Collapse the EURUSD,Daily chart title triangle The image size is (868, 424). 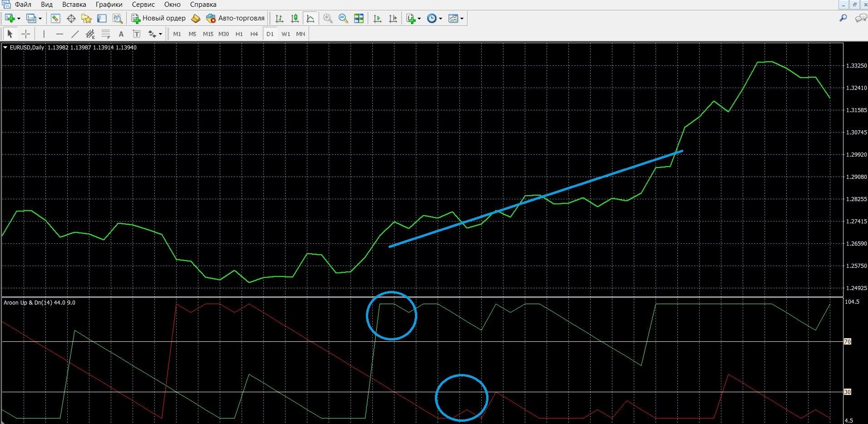(5, 47)
